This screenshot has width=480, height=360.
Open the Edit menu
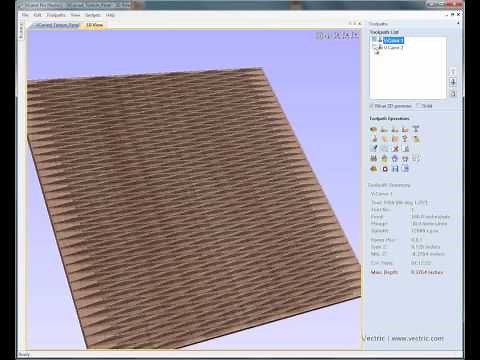point(37,15)
